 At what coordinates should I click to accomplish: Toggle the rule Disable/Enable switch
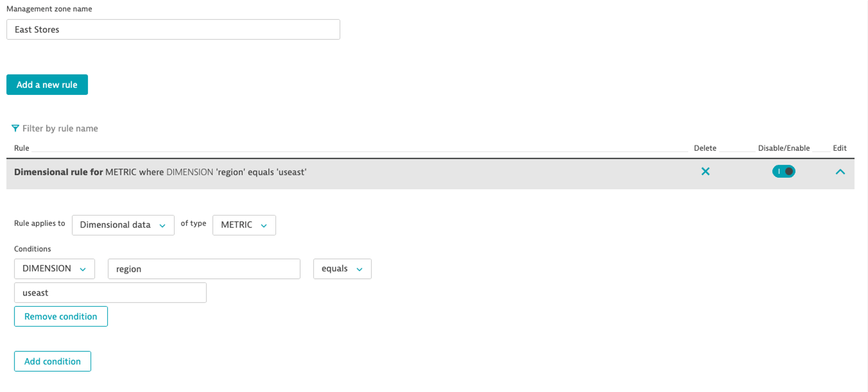tap(783, 172)
